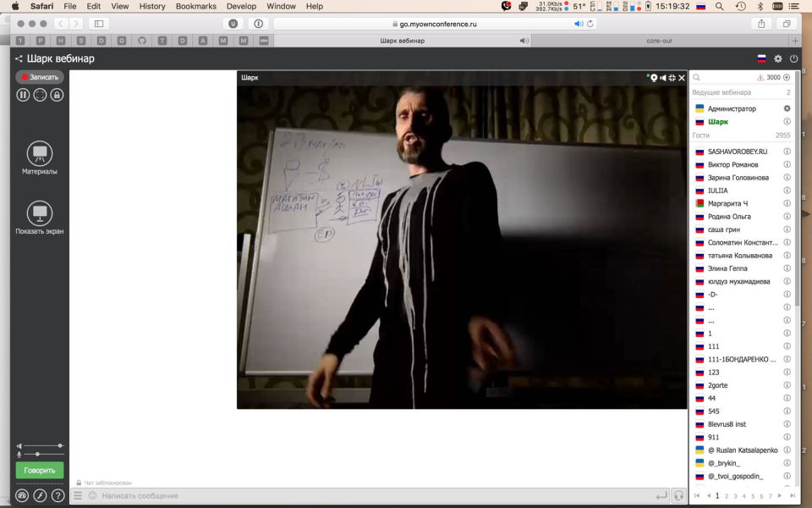The height and width of the screenshot is (508, 812).
Task: Mute the video window speaker icon
Action: tap(663, 78)
